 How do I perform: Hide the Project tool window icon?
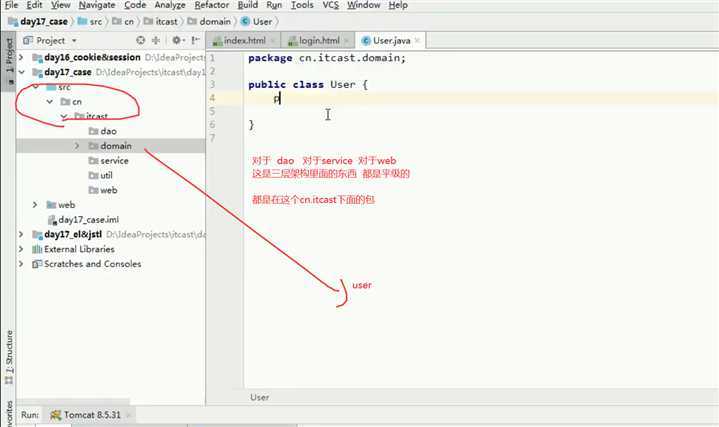(196, 40)
